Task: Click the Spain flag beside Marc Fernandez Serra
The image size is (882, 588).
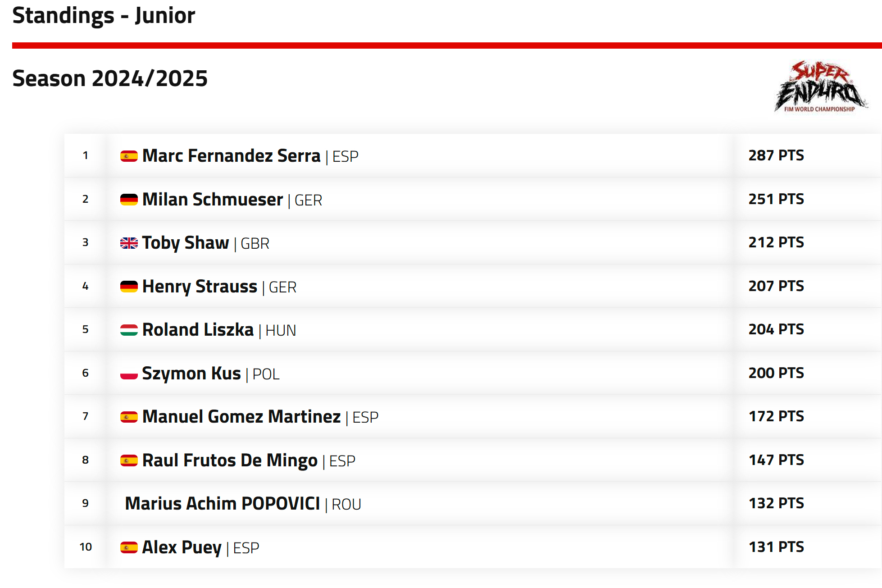Action: click(129, 156)
